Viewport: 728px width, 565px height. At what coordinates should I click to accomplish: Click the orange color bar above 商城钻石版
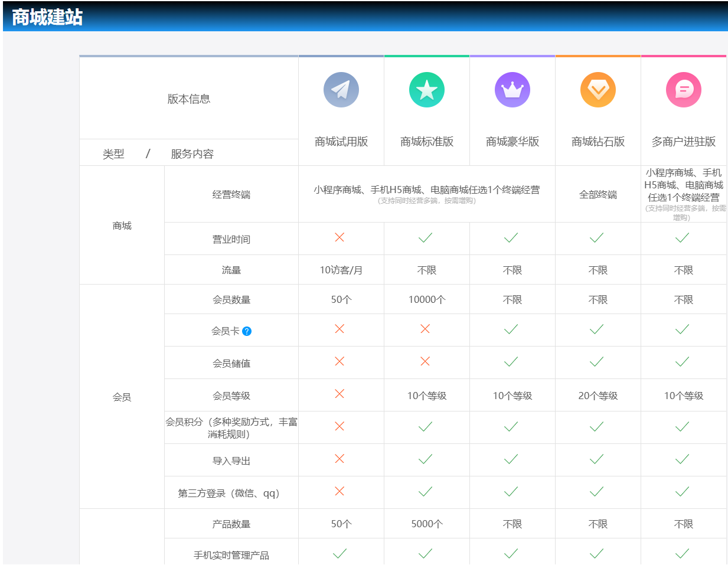(x=598, y=56)
